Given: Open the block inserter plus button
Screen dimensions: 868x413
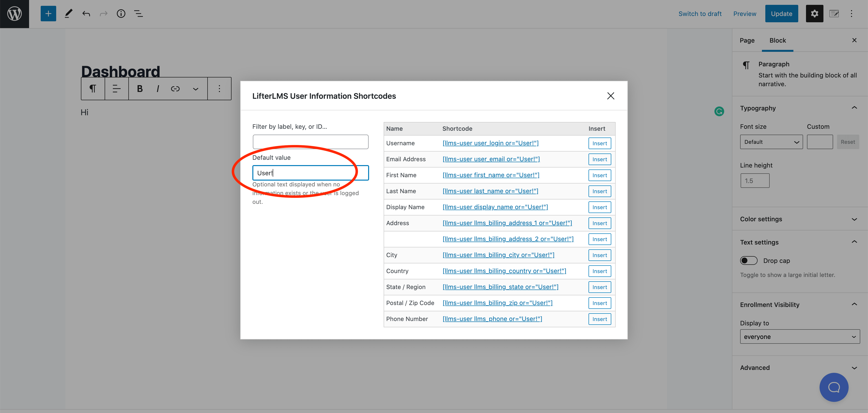Looking at the screenshot, I should (48, 14).
